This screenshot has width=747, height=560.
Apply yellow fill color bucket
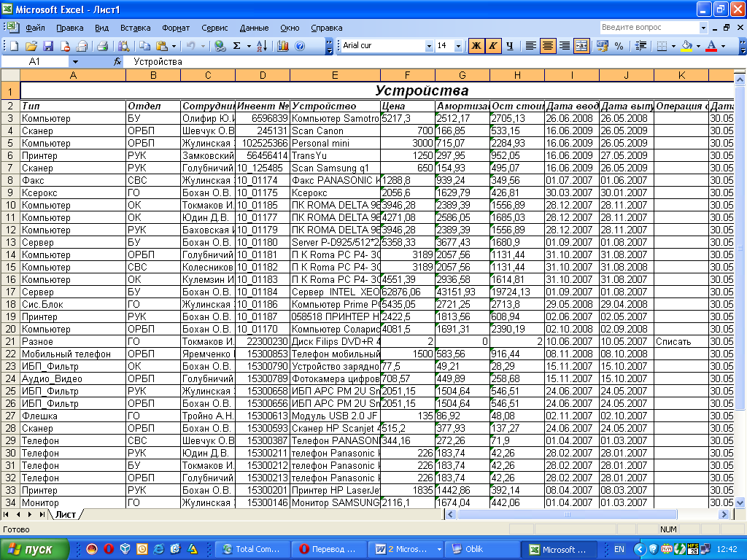686,46
